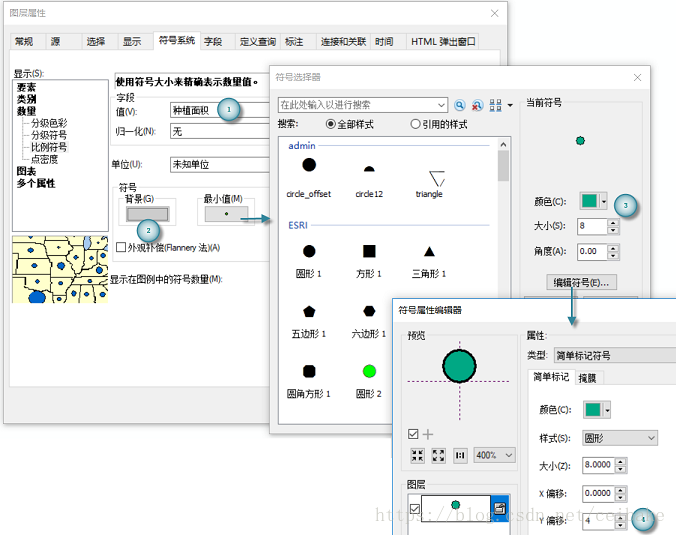Click the clear search results icon
The height and width of the screenshot is (535, 676).
pos(477,105)
